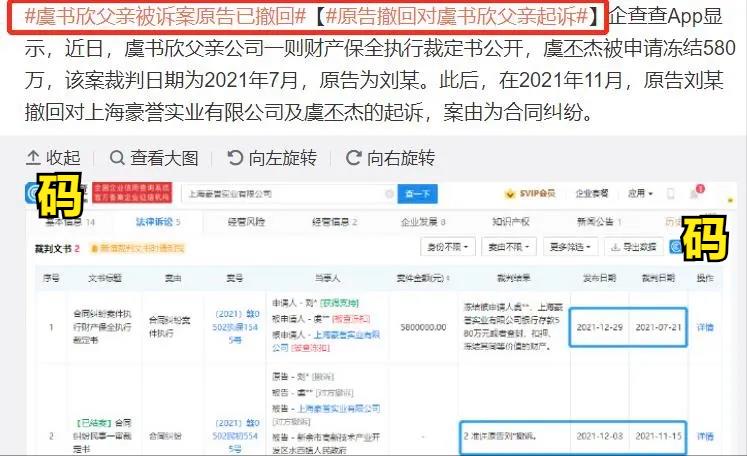This screenshot has height=456, width=747.
Task: Expand the 更多筛选 filter dropdown
Action: tap(570, 247)
